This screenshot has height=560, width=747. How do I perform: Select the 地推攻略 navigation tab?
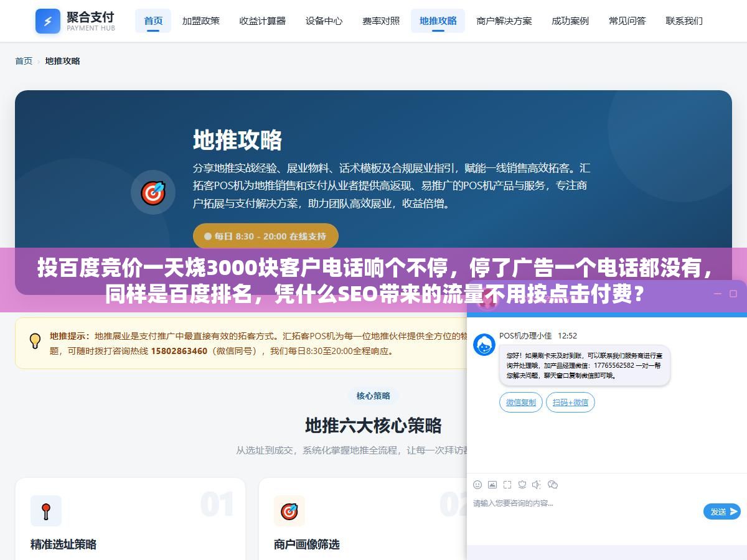pos(438,21)
